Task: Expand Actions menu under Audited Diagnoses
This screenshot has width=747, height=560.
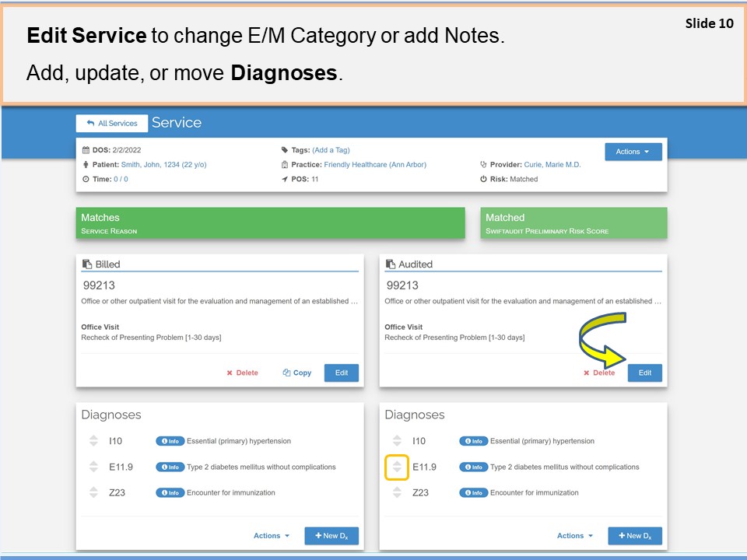Action: (x=574, y=536)
